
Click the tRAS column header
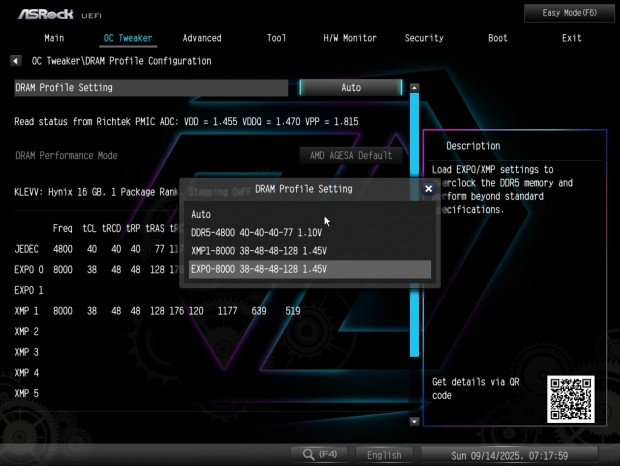(155, 228)
